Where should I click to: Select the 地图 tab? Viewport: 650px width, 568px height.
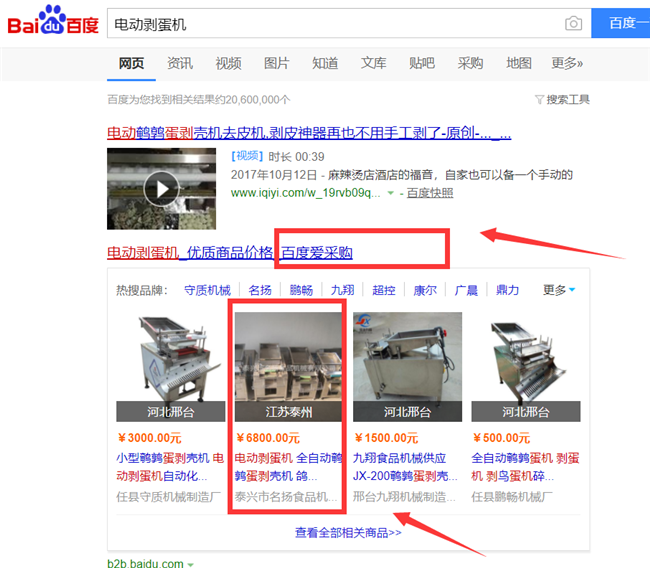[519, 63]
